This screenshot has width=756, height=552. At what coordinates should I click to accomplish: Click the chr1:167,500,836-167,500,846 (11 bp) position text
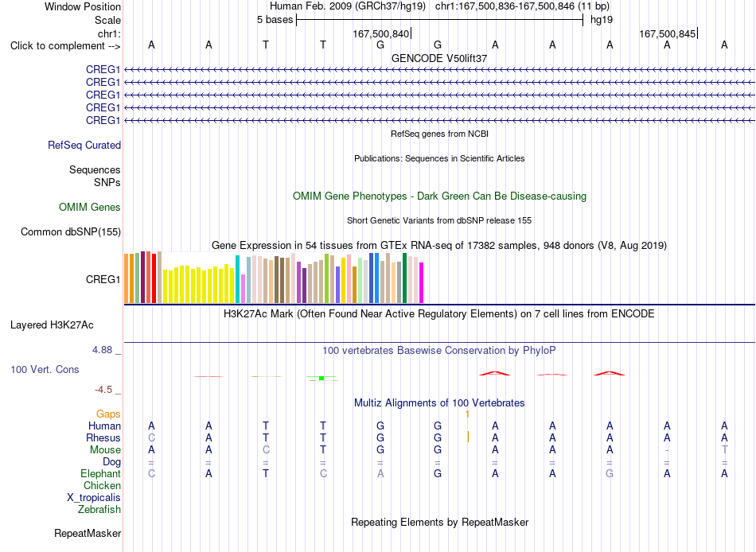point(522,6)
